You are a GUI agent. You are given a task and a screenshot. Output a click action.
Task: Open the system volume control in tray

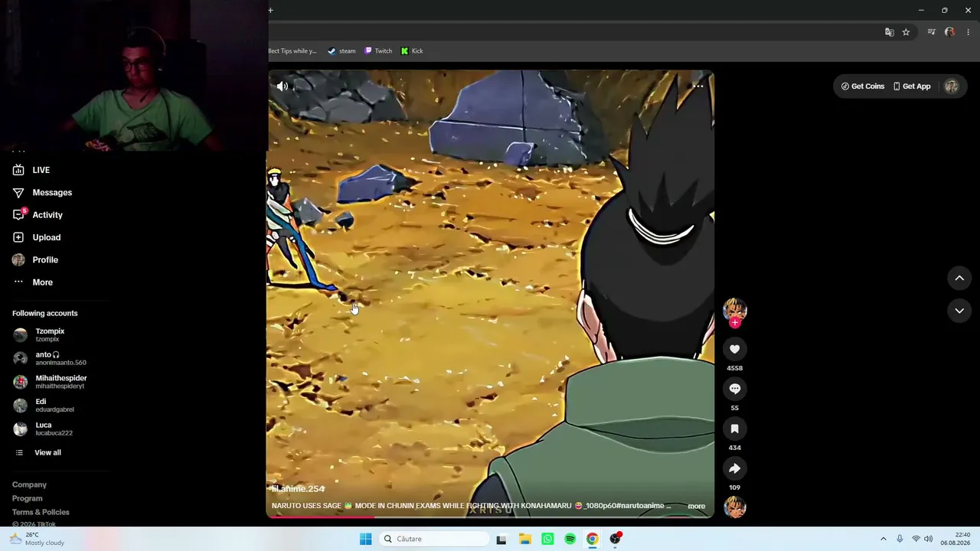click(929, 539)
